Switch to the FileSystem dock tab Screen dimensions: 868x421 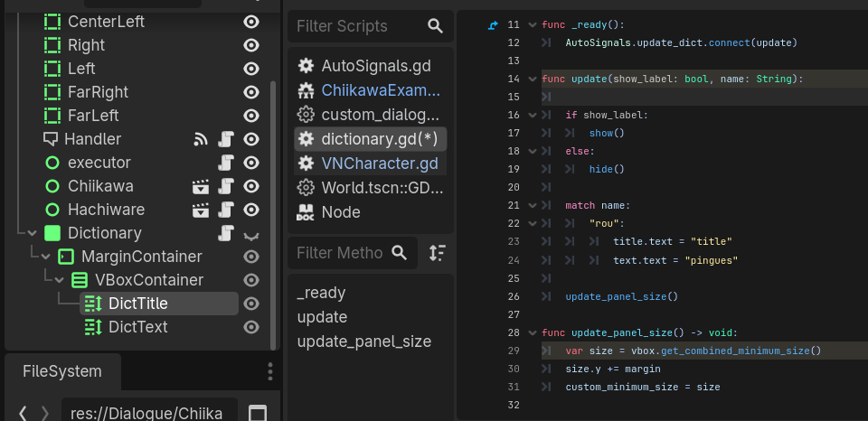click(61, 371)
